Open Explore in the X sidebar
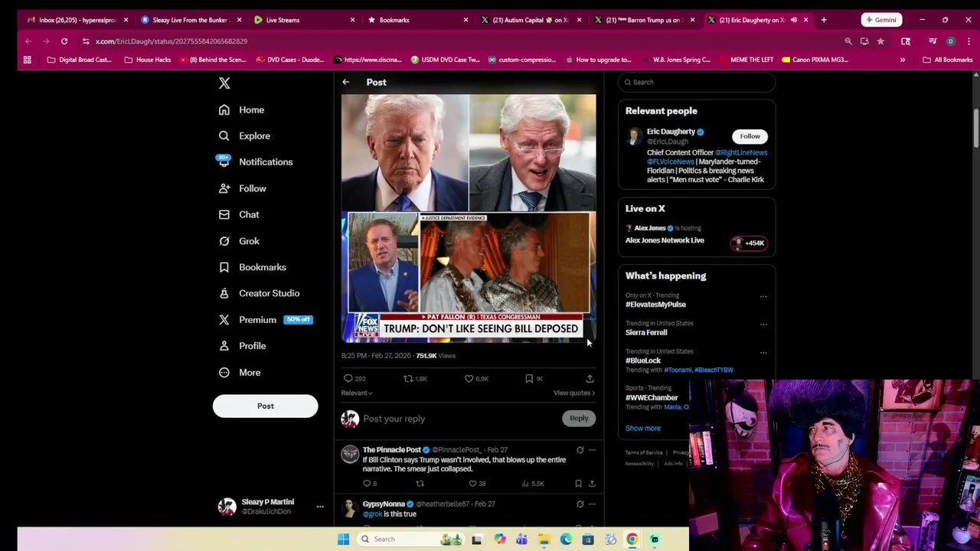Viewport: 980px width, 551px height. pos(244,135)
